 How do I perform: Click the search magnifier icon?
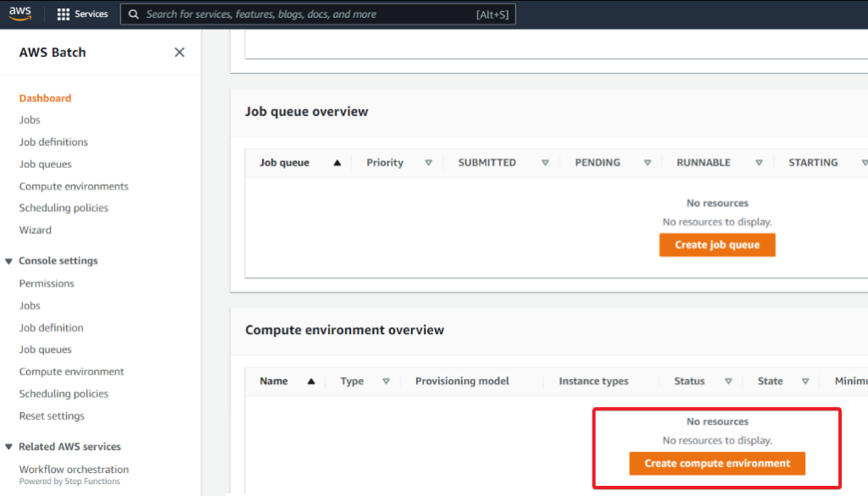[x=134, y=14]
